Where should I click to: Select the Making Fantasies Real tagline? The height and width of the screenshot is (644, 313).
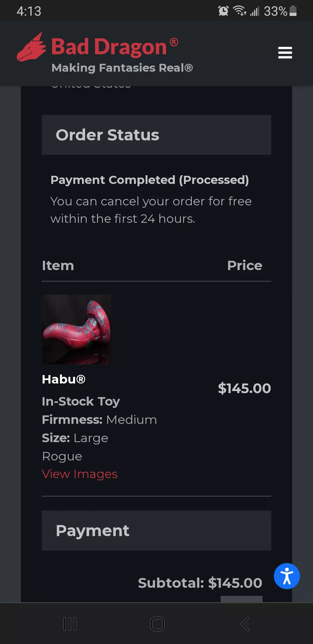click(x=122, y=68)
